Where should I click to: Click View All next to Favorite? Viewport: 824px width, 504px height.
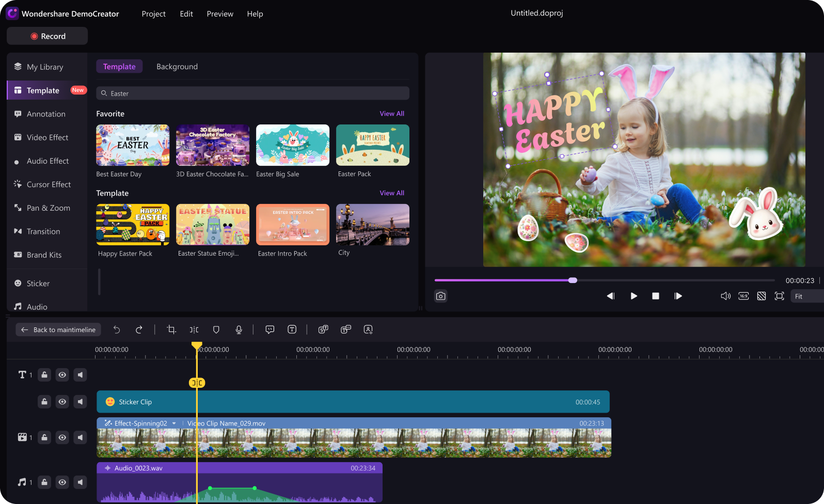point(392,114)
